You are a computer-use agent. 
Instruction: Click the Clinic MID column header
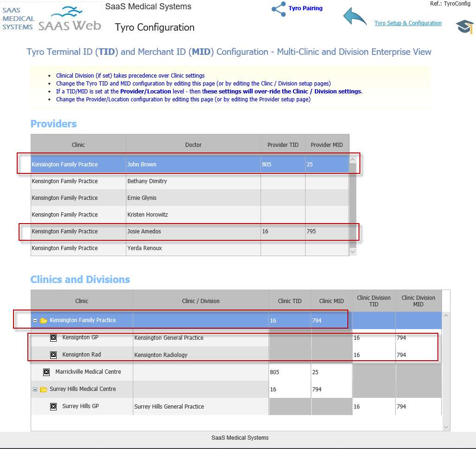pos(332,301)
